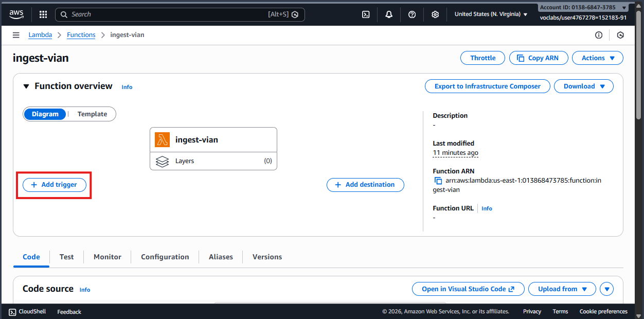Image resolution: width=644 pixels, height=319 pixels.
Task: Open the notifications bell
Action: (x=389, y=14)
